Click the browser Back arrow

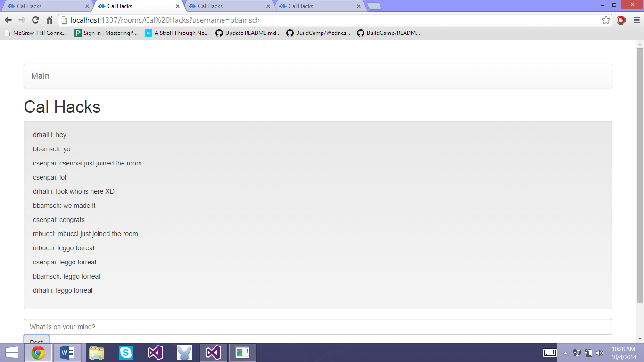click(x=8, y=20)
